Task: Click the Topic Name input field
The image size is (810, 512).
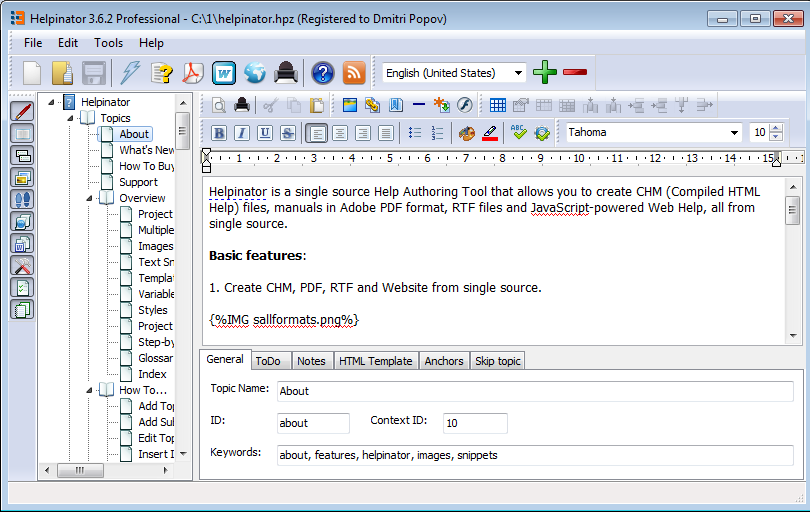Action: click(535, 391)
